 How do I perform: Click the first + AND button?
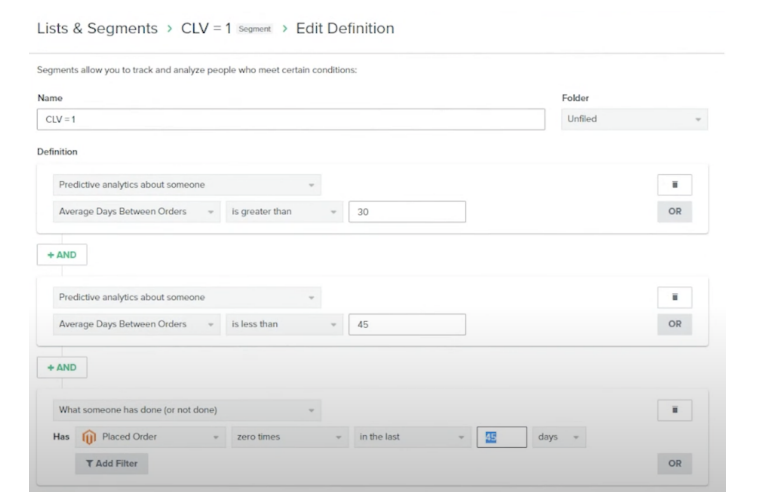point(62,255)
